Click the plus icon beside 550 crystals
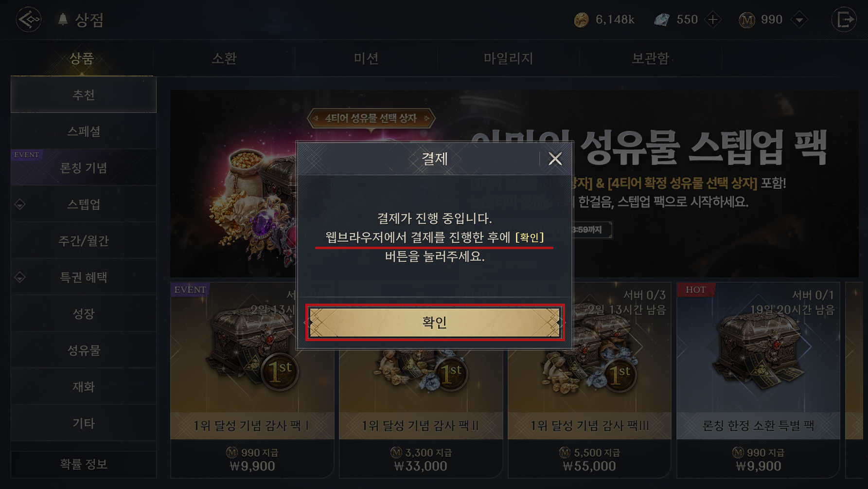868x489 pixels. click(713, 20)
